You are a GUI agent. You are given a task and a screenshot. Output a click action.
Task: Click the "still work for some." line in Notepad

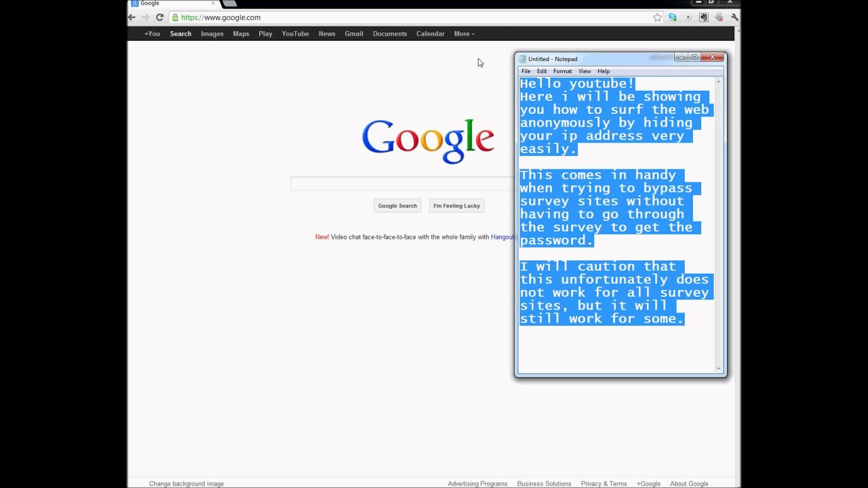tap(602, 319)
